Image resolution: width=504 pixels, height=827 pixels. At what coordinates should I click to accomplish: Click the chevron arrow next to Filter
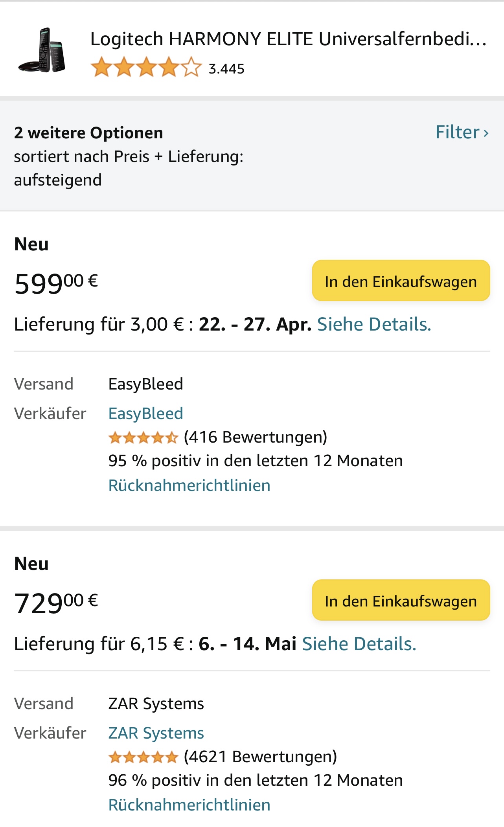point(486,133)
